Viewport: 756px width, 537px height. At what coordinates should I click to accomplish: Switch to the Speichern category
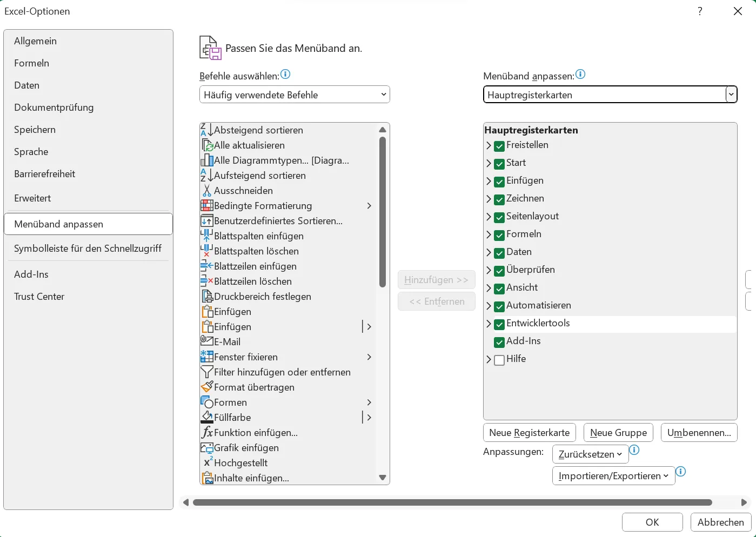coord(88,130)
